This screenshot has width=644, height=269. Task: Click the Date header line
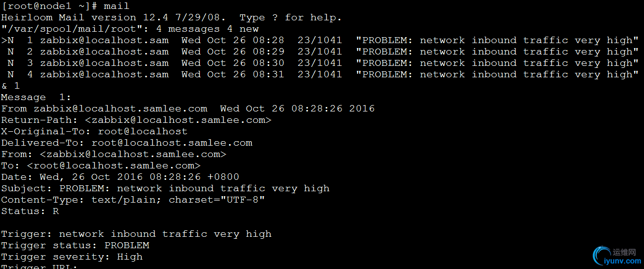point(120,177)
